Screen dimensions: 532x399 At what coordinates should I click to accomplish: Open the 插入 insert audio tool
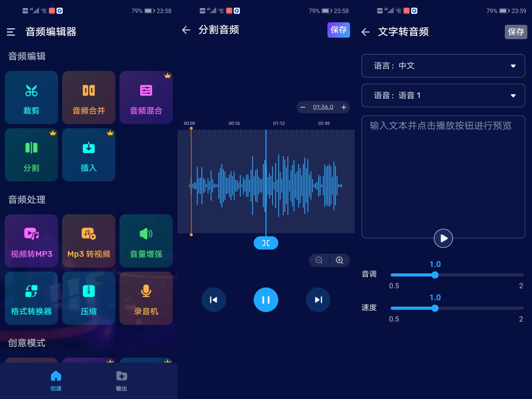point(88,155)
